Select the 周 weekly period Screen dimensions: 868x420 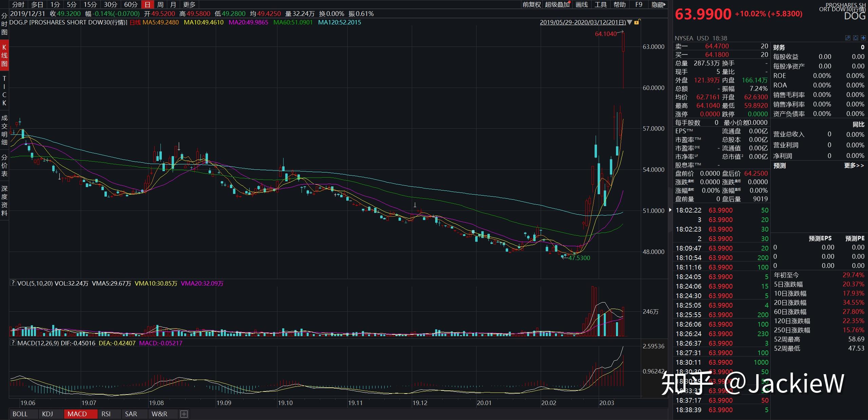coord(160,5)
